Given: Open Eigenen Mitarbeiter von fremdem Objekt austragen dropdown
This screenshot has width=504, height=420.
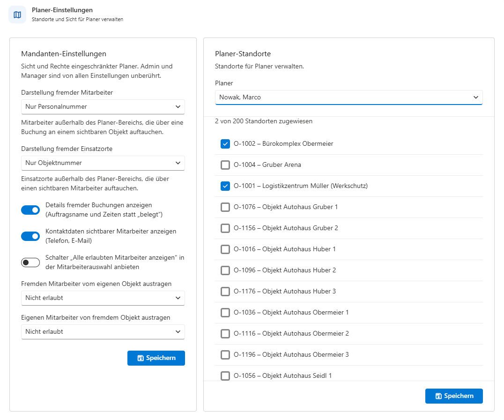Looking at the screenshot, I should point(103,332).
